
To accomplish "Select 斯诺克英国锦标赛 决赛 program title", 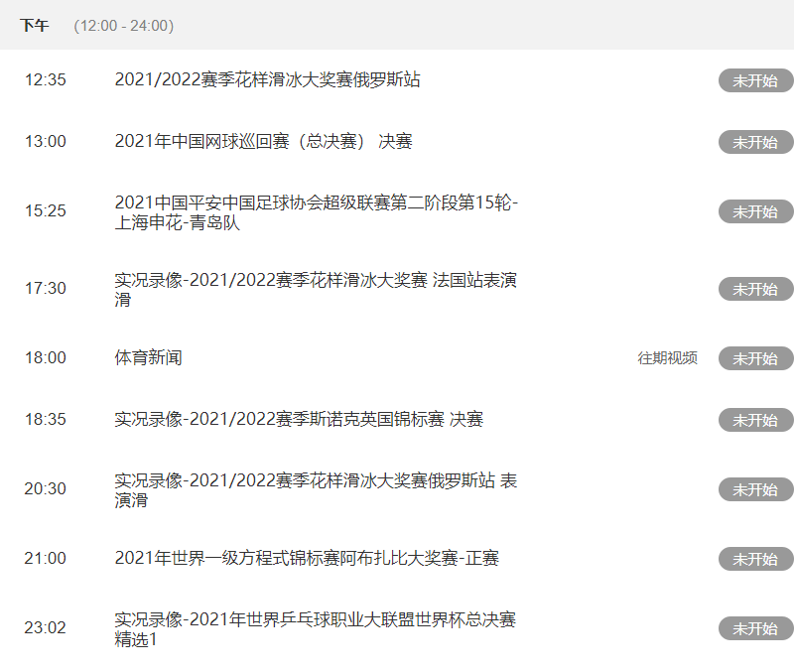I will (x=299, y=419).
